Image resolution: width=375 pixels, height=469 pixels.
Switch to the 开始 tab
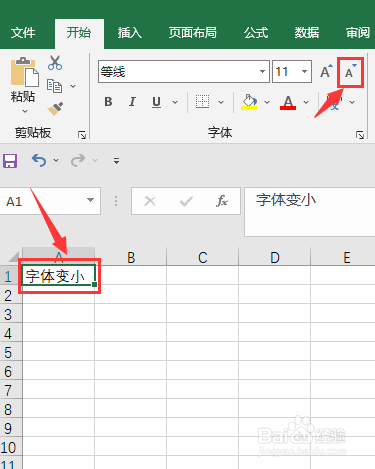click(x=79, y=33)
